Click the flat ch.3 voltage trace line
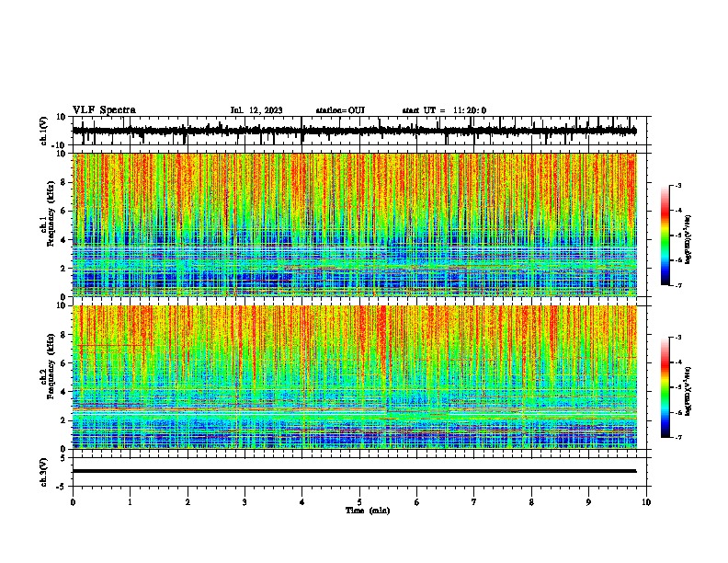This screenshot has height=563, width=728. click(354, 471)
